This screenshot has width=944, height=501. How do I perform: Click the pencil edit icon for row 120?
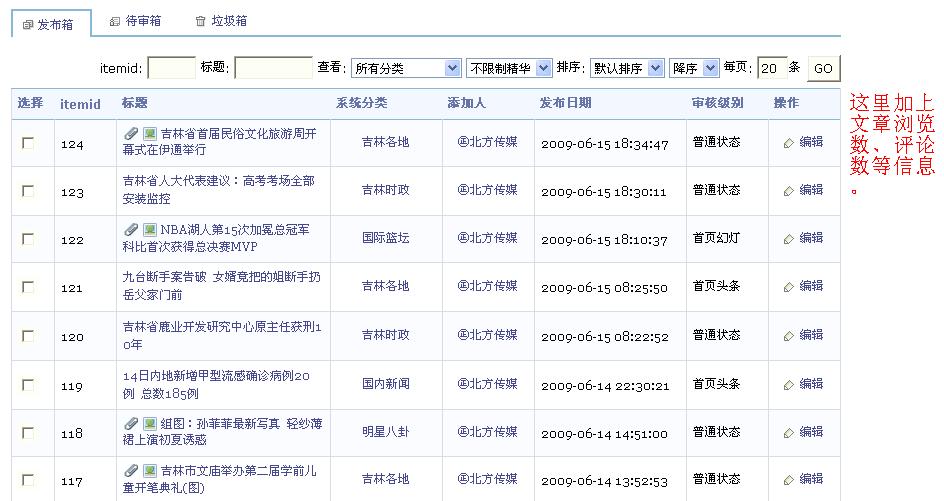pos(789,336)
